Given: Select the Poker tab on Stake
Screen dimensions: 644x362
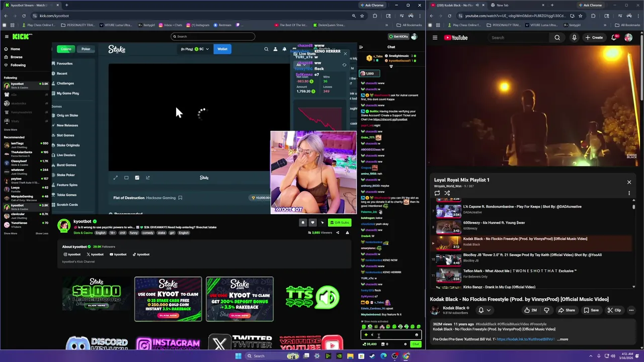Looking at the screenshot, I should (86, 49).
